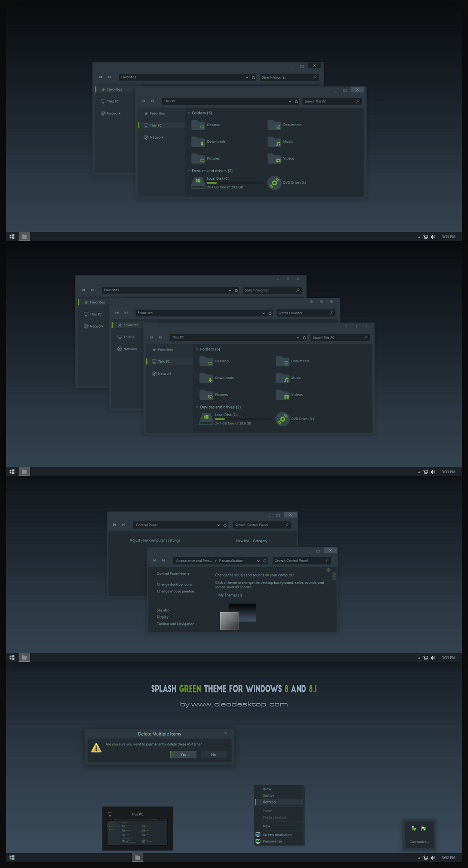Open Taskbar and Navigation link
The image size is (468, 868).
pyautogui.click(x=176, y=624)
